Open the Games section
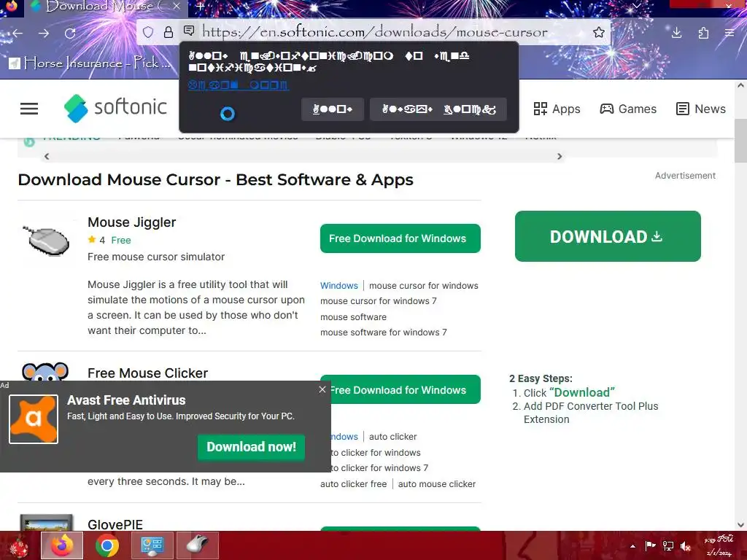This screenshot has height=560, width=747. pos(628,109)
